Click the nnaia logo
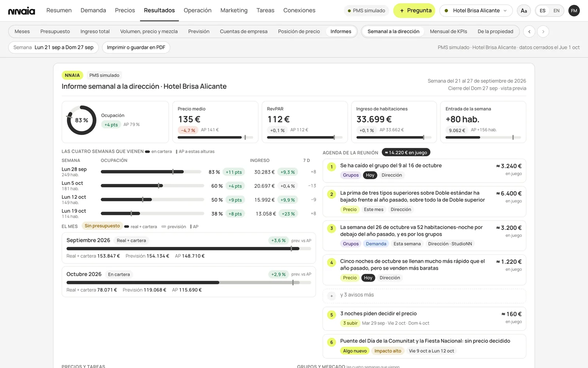This screenshot has width=588, height=368. tap(22, 11)
